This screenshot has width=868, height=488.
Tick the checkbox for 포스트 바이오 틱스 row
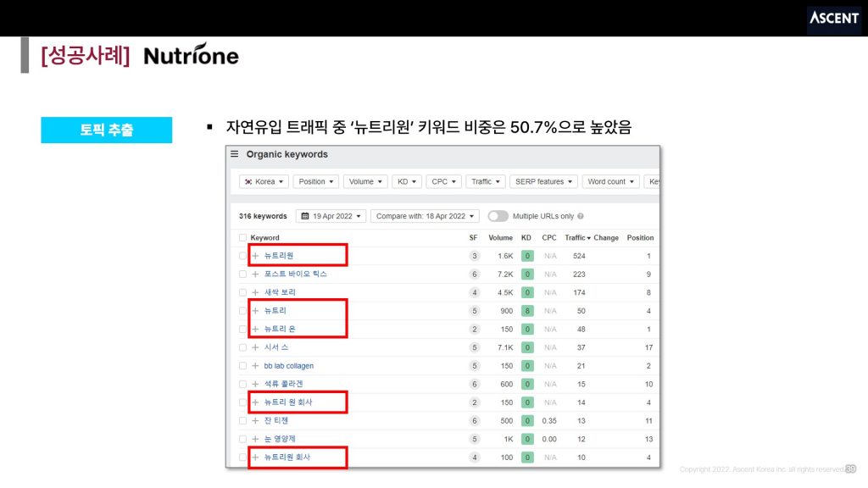click(x=242, y=274)
